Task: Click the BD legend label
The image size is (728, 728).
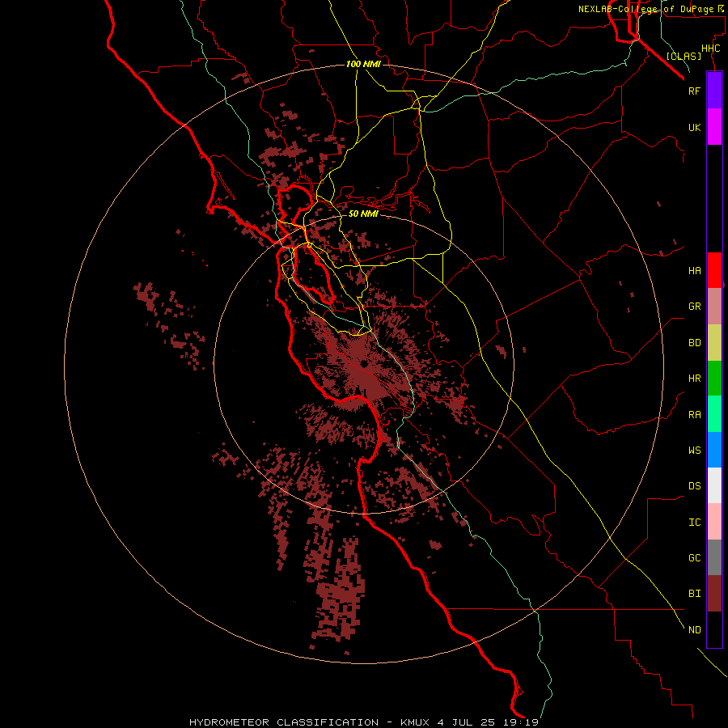Action: coord(695,343)
